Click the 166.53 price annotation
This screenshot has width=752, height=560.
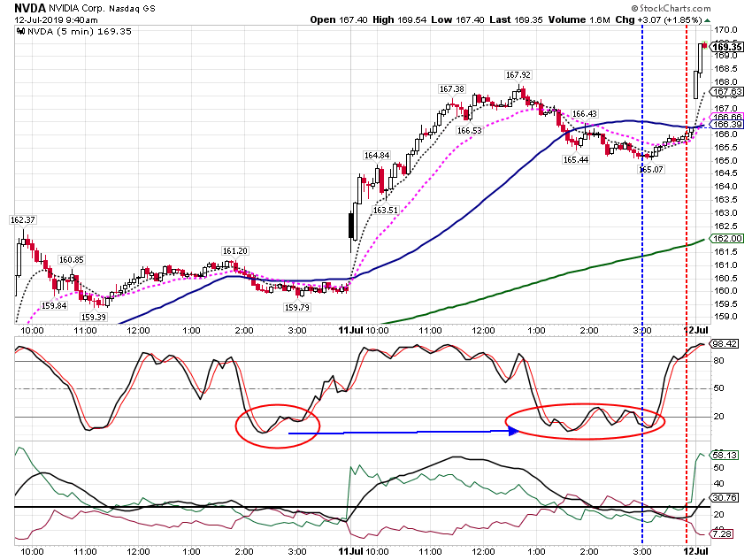tap(469, 131)
